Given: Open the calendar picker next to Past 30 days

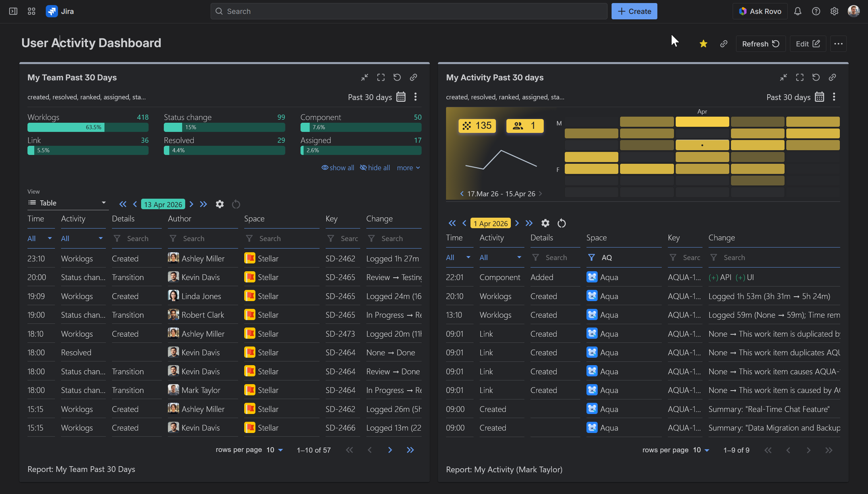Looking at the screenshot, I should 401,97.
